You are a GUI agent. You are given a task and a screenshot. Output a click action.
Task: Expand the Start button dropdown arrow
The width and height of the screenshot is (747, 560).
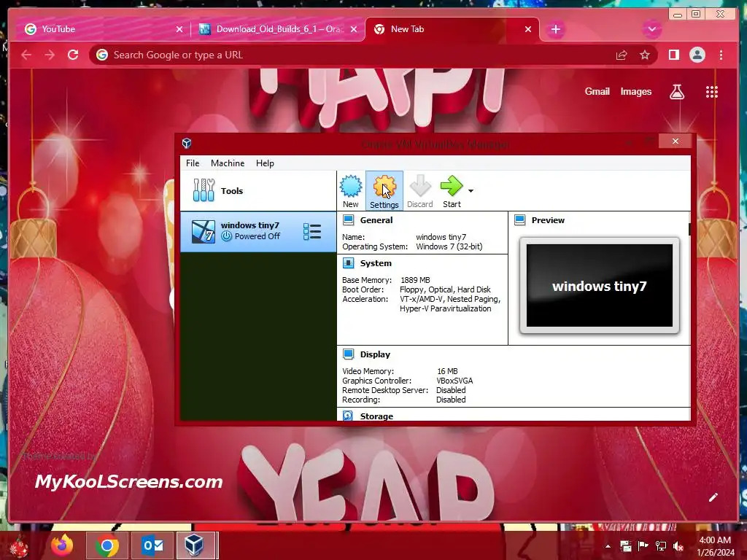[x=471, y=191]
